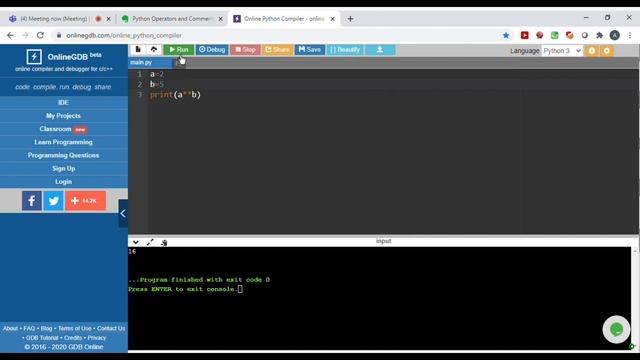This screenshot has width=640, height=360.
Task: Open the About footer link
Action: coord(10,328)
